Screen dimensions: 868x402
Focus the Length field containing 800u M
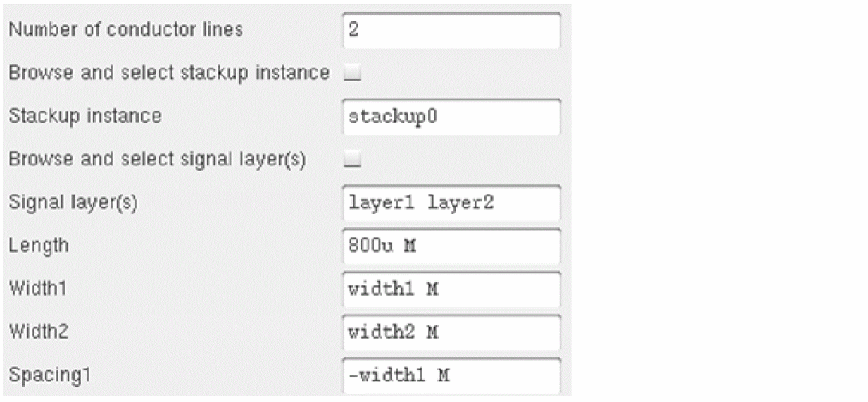pos(451,246)
